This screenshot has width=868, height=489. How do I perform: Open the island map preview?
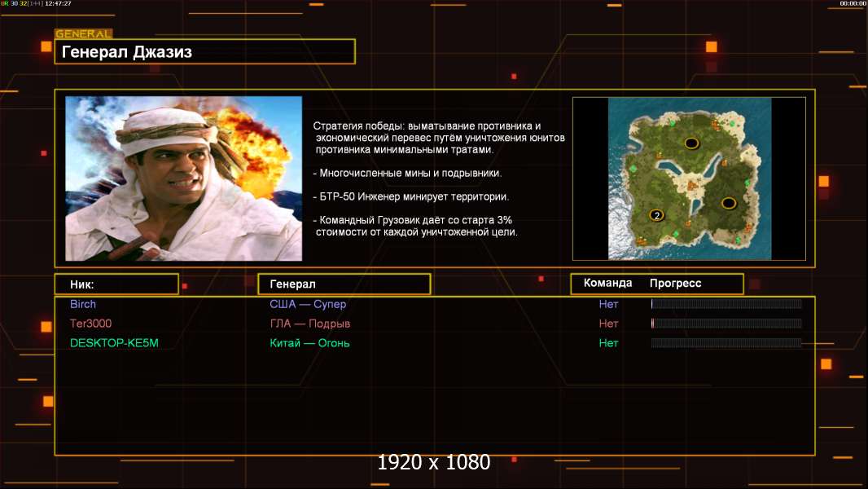pyautogui.click(x=689, y=178)
